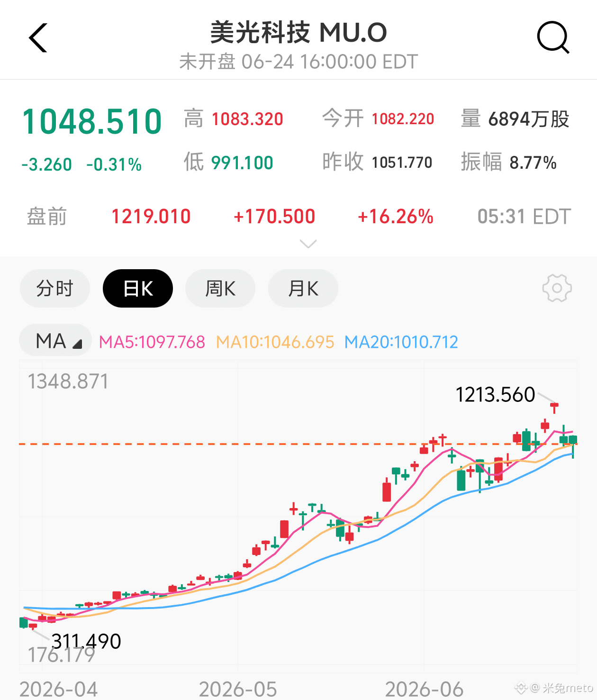Screen dimensions: 597x700
Task: Switch to the 月K tab
Action: click(303, 288)
